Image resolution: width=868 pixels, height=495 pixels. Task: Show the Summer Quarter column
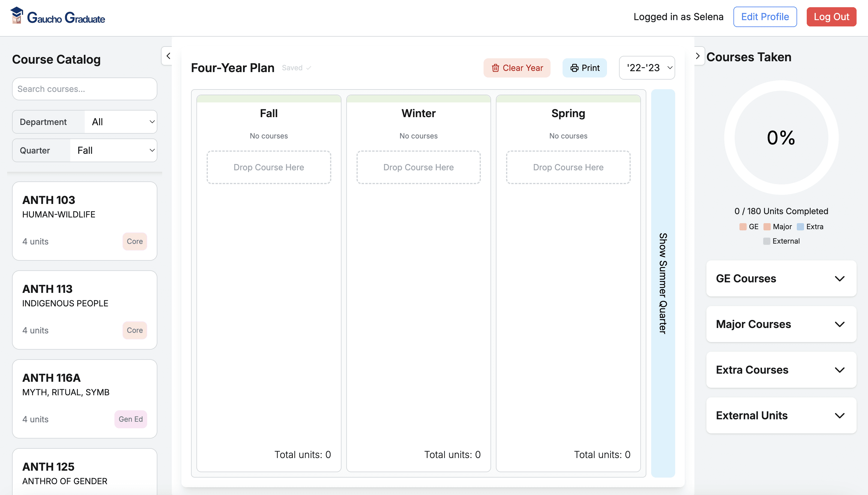coord(663,283)
